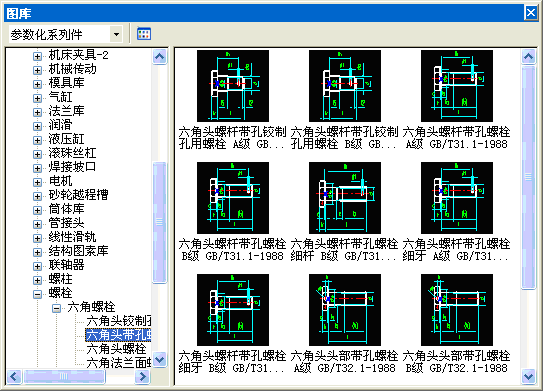The width and height of the screenshot is (543, 391).
Task: Expand the 机床夹具-2 tree node
Action: [37, 56]
